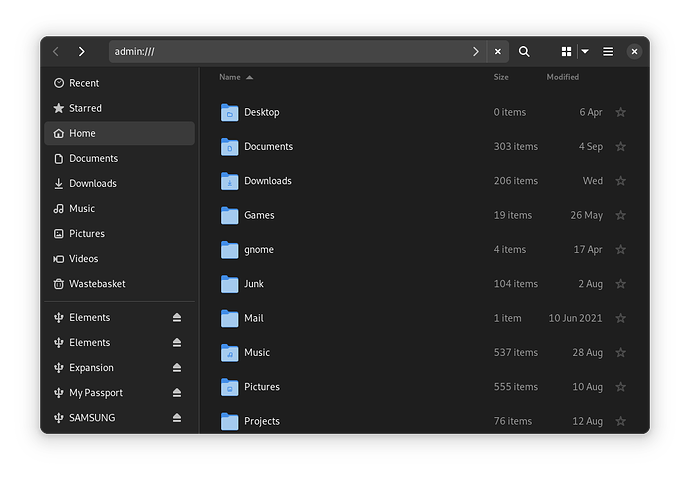Open Downloads in the sidebar
The width and height of the screenshot is (690, 478).
click(120, 184)
